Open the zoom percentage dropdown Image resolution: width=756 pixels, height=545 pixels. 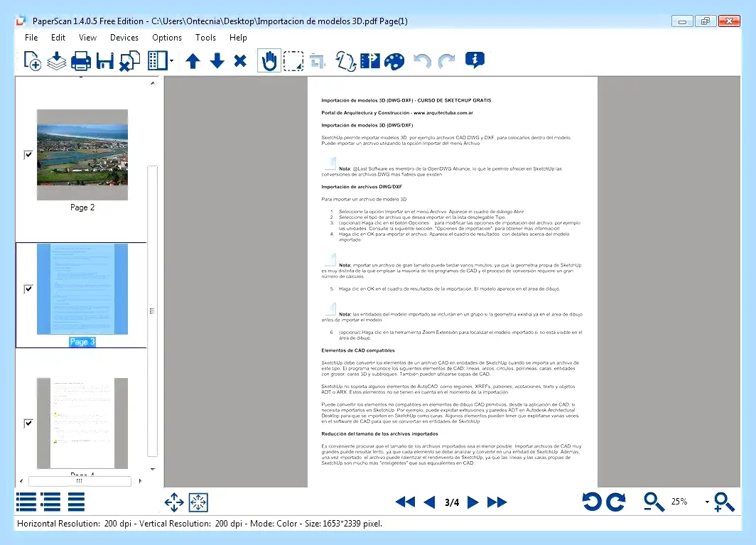click(707, 502)
